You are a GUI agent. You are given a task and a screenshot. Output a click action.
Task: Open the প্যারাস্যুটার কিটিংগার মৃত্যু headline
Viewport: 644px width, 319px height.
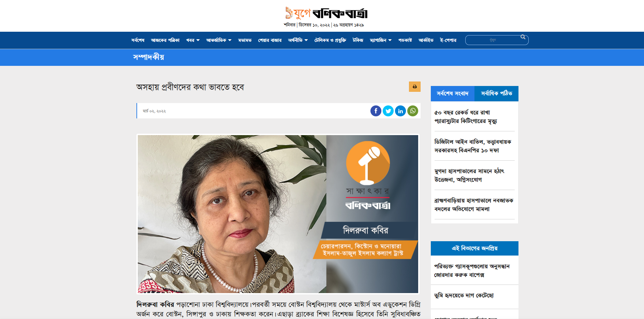point(466,117)
